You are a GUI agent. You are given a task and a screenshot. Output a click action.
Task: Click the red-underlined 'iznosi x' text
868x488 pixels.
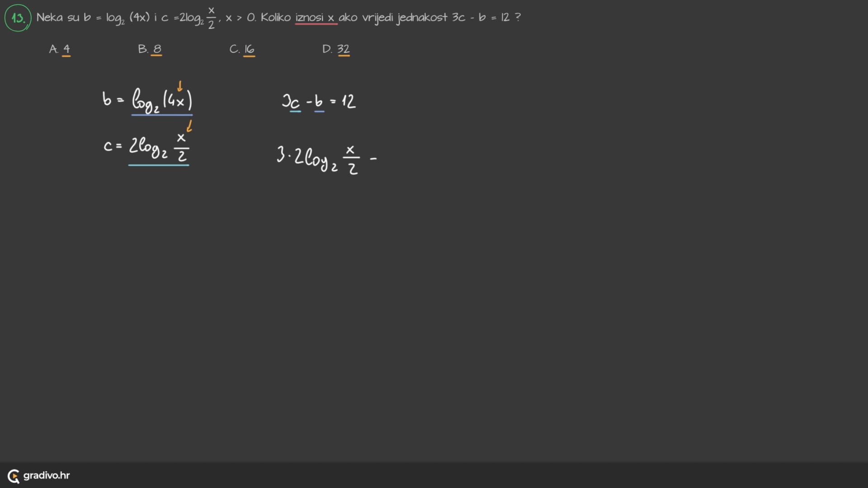[315, 18]
